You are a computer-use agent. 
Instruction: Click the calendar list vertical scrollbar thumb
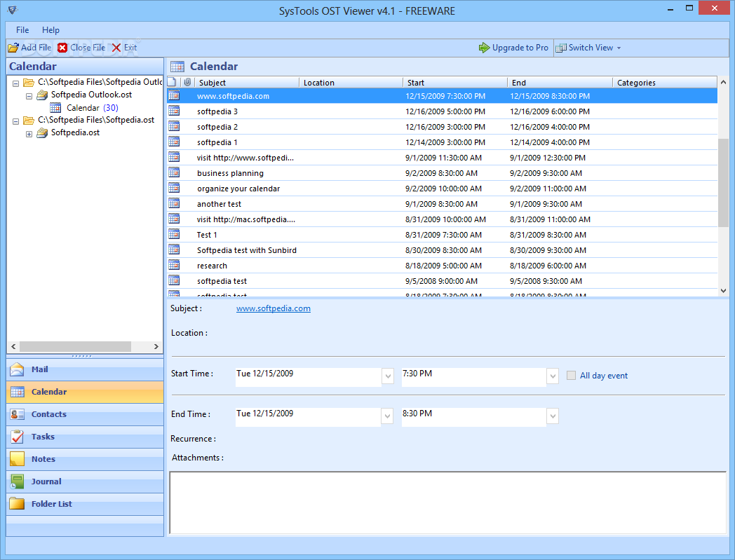(723, 183)
